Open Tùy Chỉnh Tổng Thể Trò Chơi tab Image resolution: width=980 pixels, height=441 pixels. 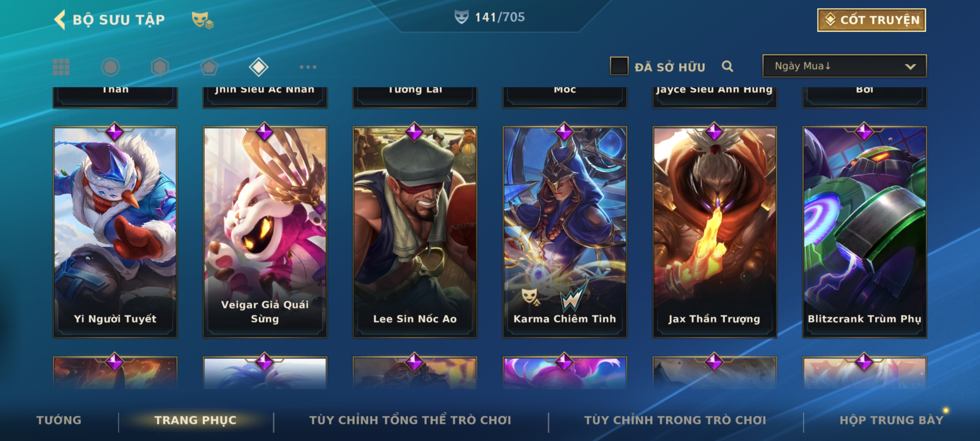coord(410,420)
